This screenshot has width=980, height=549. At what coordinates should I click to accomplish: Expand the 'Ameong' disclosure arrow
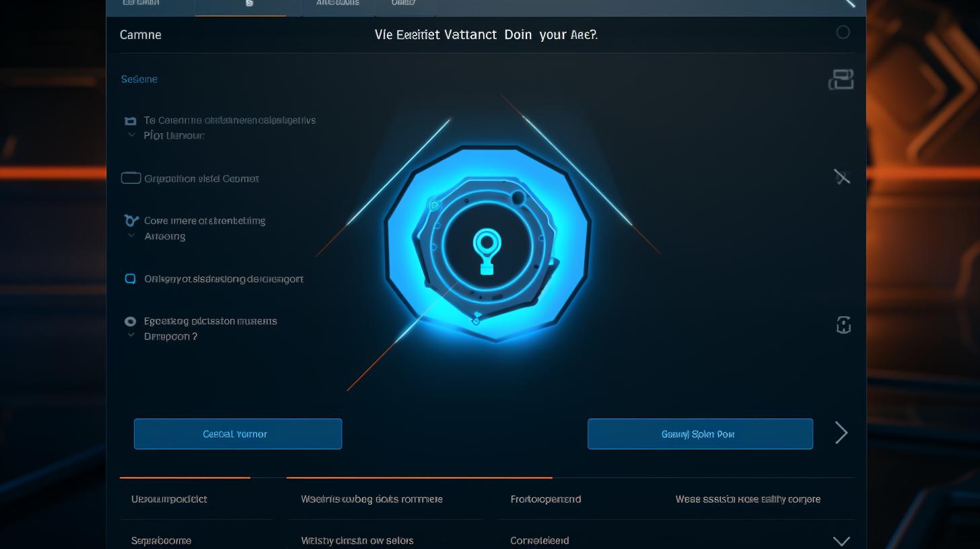131,236
